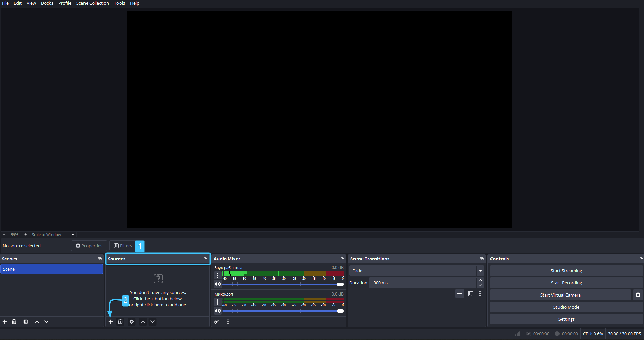The image size is (644, 340).
Task: Mute the Микр/доп audio channel
Action: click(218, 311)
